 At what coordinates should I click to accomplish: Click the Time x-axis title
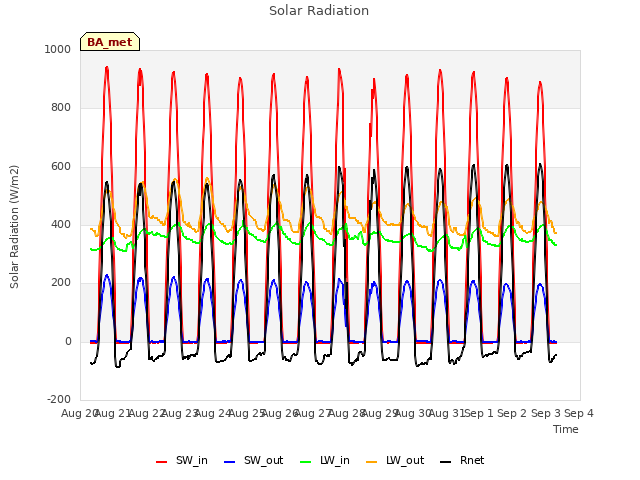(x=566, y=429)
